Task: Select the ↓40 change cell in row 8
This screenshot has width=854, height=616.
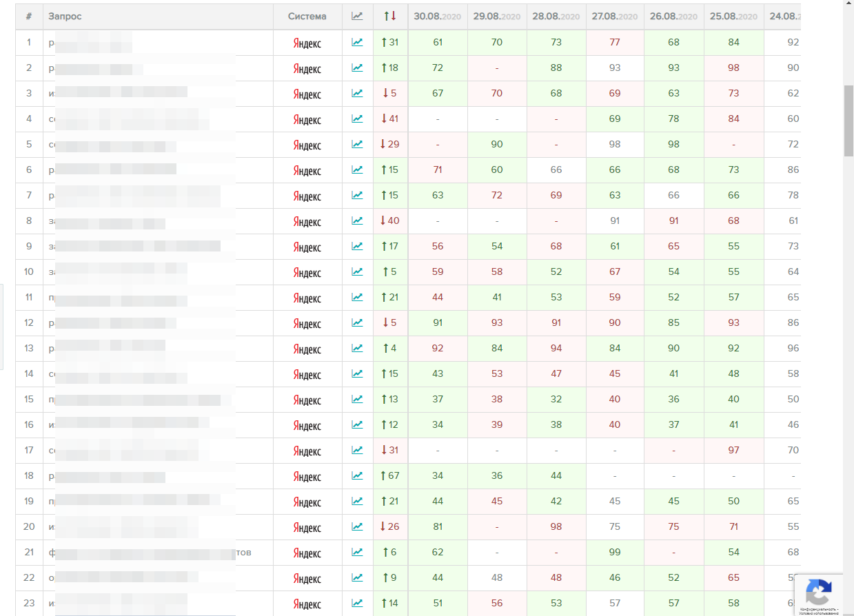Action: [390, 220]
